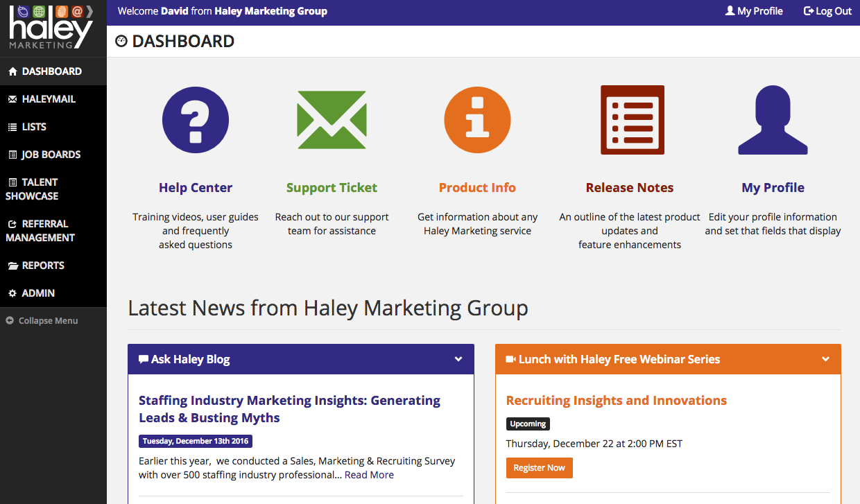Open the JOB BOARDS menu item
Image resolution: width=860 pixels, height=504 pixels.
click(53, 155)
